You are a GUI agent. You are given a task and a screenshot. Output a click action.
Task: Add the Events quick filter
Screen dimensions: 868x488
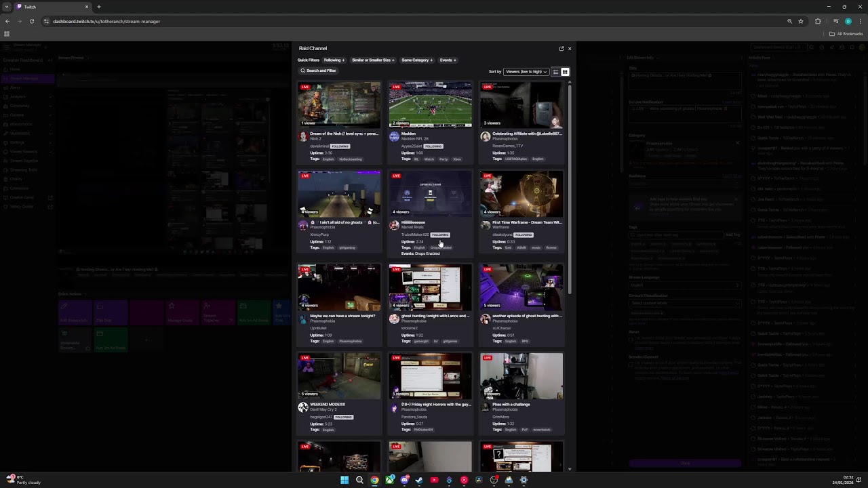pyautogui.click(x=448, y=60)
